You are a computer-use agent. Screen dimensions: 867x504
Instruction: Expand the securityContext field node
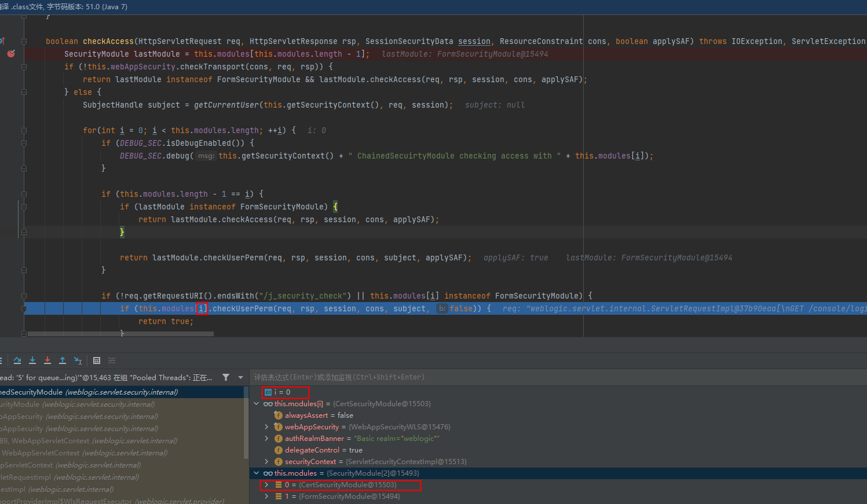click(x=266, y=462)
